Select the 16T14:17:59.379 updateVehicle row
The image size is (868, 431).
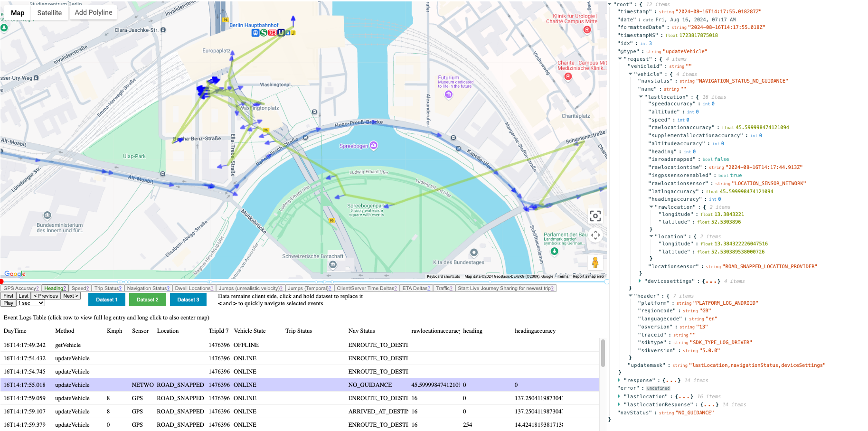pyautogui.click(x=300, y=425)
